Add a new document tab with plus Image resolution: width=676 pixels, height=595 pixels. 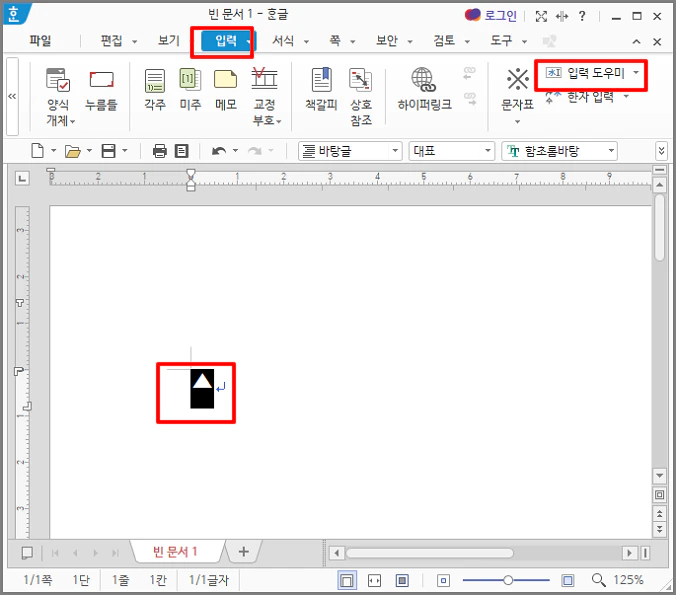[x=243, y=551]
